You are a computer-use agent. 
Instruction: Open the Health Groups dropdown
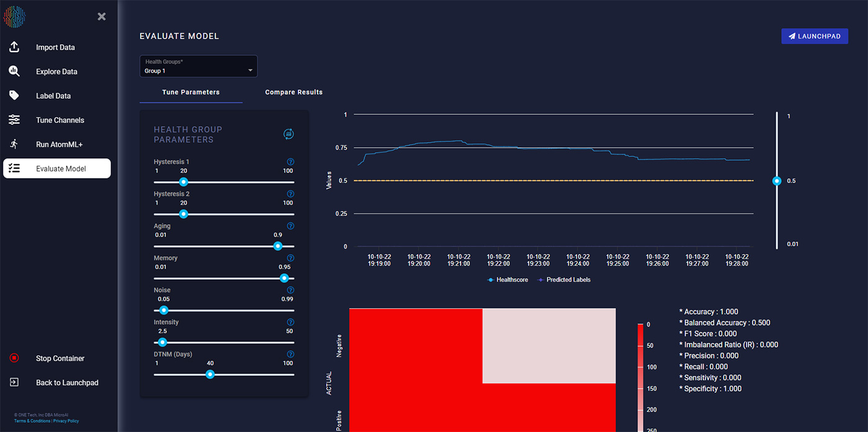[198, 66]
